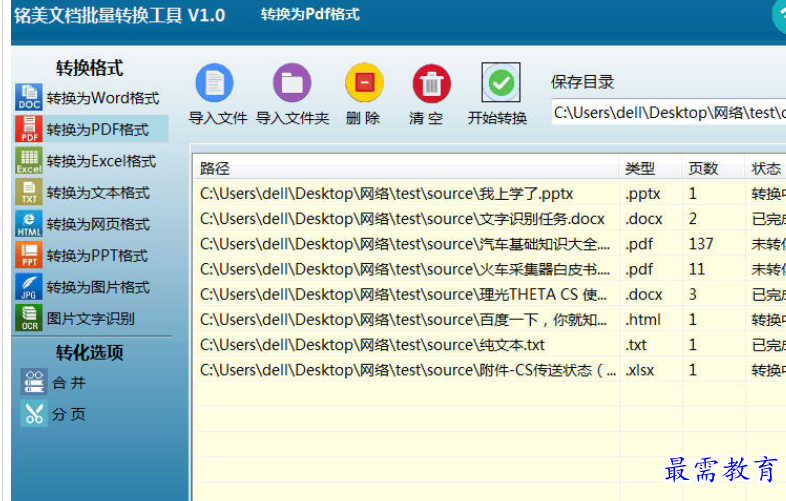Click the Start Conversion (开始转换) checkmark icon
Image resolution: width=786 pixels, height=501 pixels.
(x=501, y=82)
